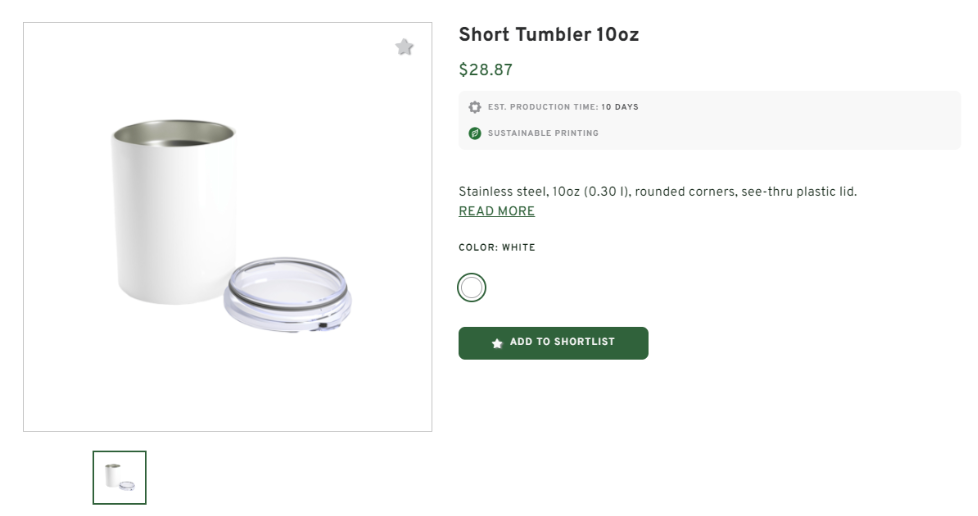Select the tumbler thumbnail below the image
Image resolution: width=978 pixels, height=516 pixels.
(x=120, y=477)
